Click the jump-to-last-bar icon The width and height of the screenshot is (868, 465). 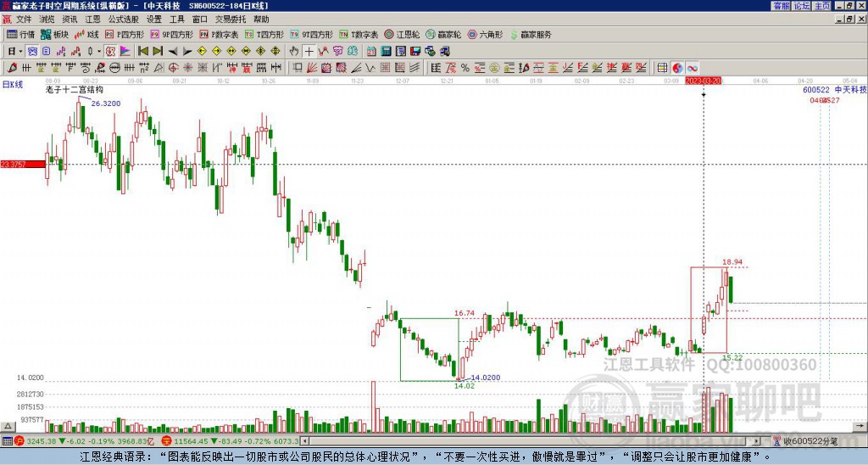(158, 52)
